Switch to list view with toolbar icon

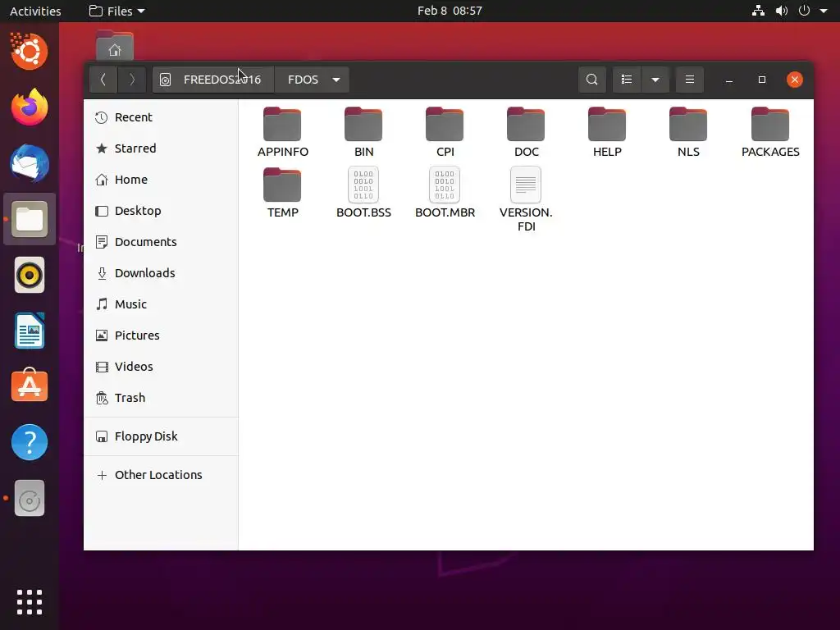pyautogui.click(x=626, y=80)
